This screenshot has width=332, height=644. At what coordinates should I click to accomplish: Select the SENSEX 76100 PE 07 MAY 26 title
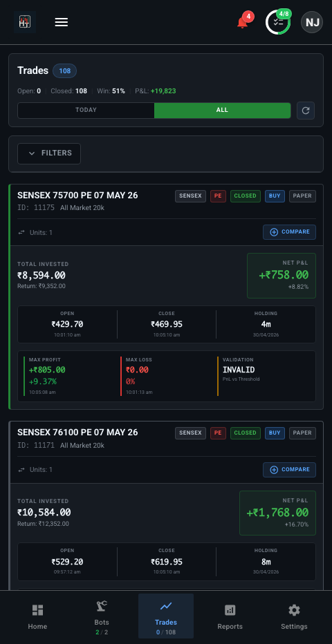77,433
